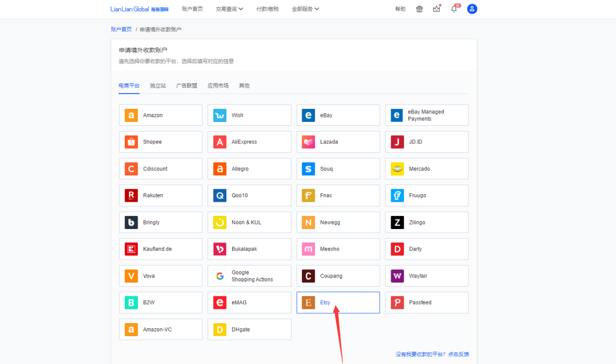This screenshot has height=364, width=616.
Task: Open the gift promotions icon
Action: [419, 9]
